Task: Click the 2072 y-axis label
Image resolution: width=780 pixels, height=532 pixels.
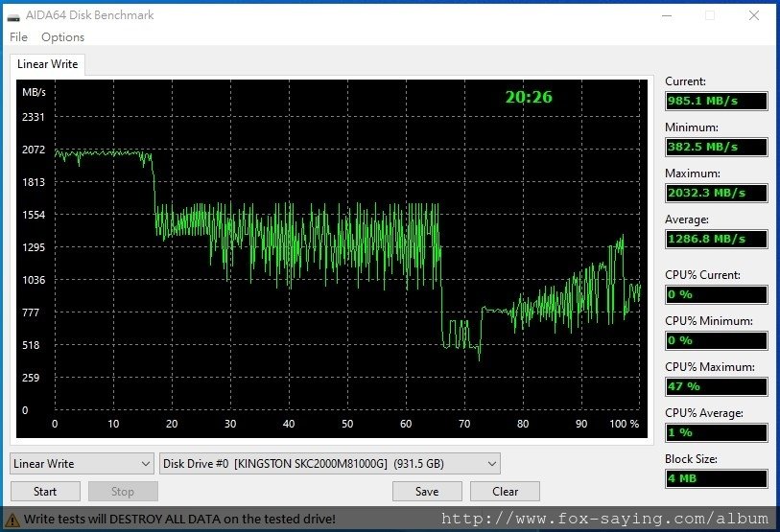Action: click(34, 150)
